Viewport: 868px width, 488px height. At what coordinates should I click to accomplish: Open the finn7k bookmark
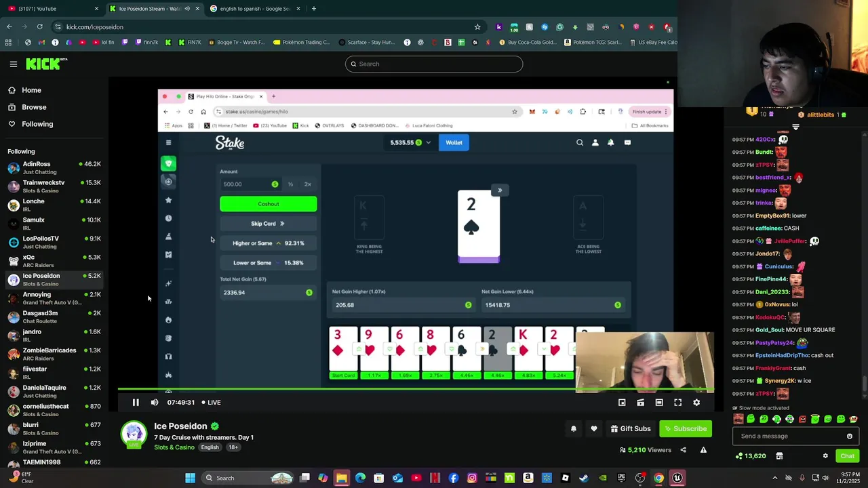point(146,43)
